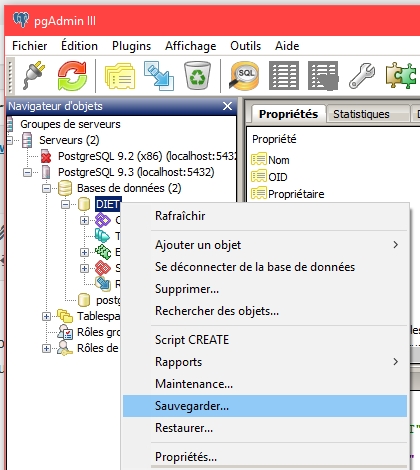Screen dimensions: 420x470
Task: Select Bases de données (2) item
Action: coord(129,188)
